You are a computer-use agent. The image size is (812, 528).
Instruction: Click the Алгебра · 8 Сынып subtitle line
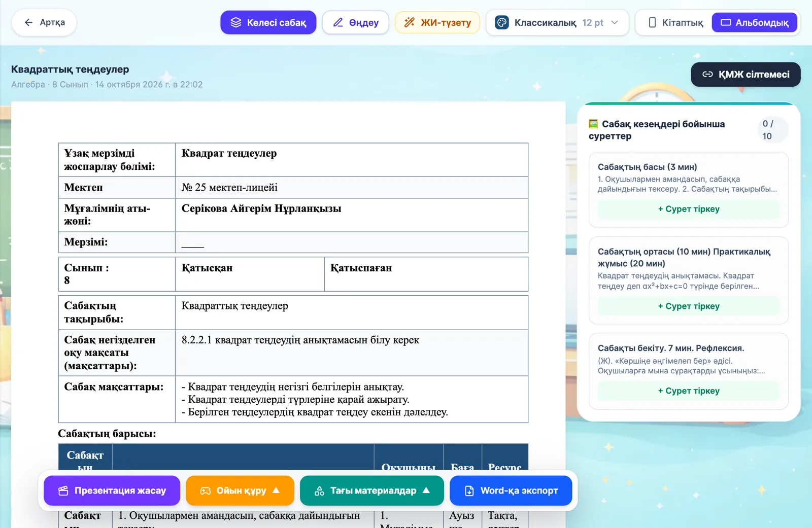tap(107, 84)
